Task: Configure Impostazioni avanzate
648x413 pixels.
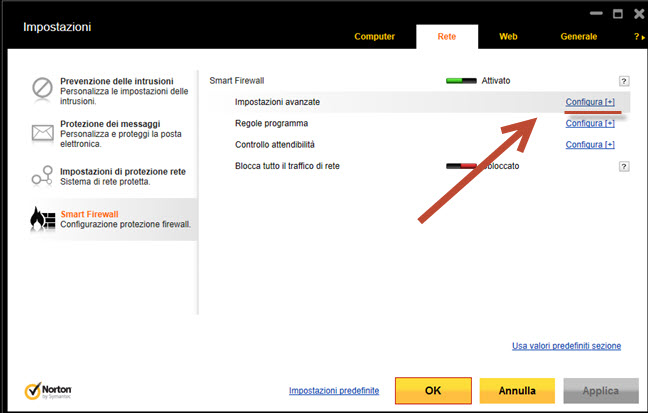Action: click(x=590, y=102)
